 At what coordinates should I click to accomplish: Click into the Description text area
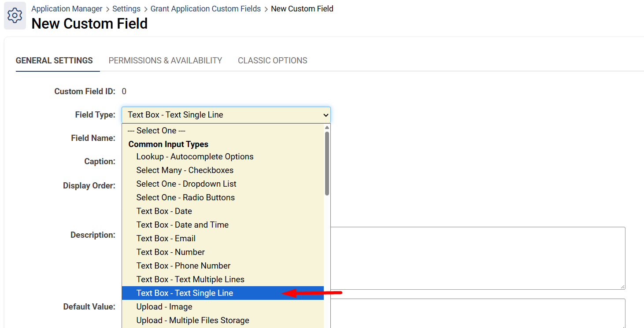(477, 258)
